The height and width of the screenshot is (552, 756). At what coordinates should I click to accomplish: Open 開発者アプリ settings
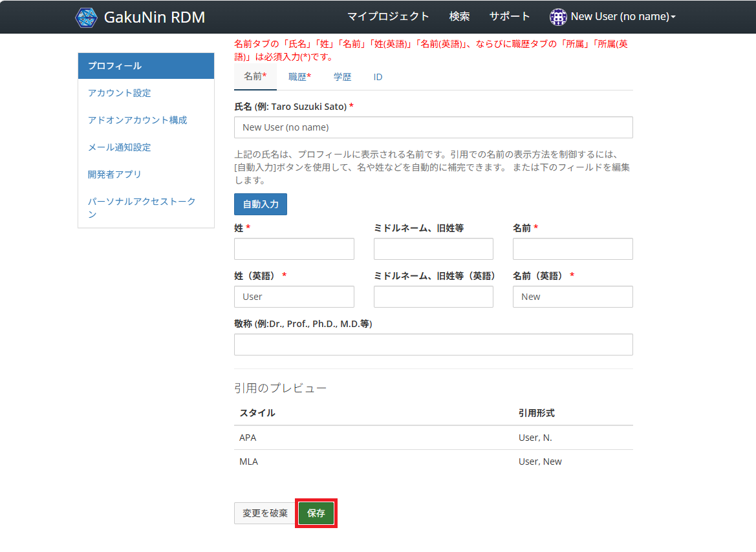tap(113, 175)
